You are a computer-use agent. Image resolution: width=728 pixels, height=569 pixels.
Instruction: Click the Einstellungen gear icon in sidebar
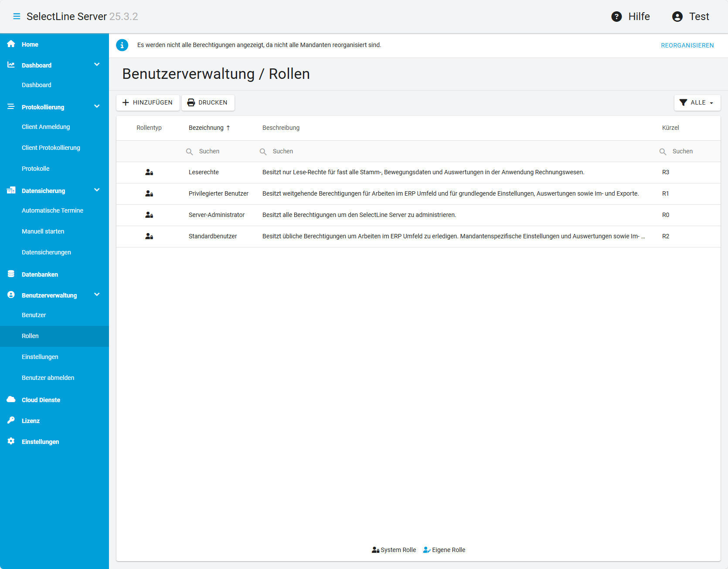tap(11, 441)
